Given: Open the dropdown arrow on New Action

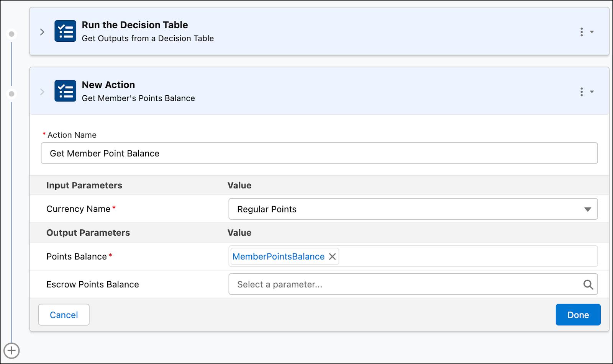Looking at the screenshot, I should click(x=592, y=92).
